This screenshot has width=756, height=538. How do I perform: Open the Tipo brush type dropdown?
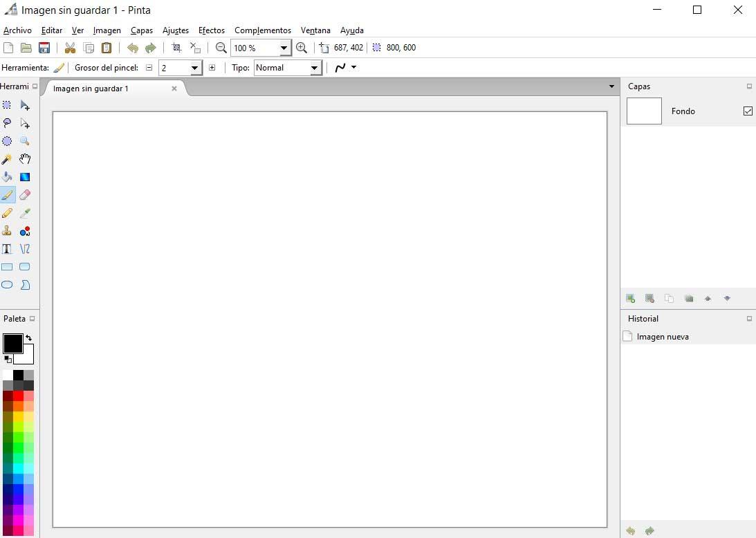[x=314, y=68]
